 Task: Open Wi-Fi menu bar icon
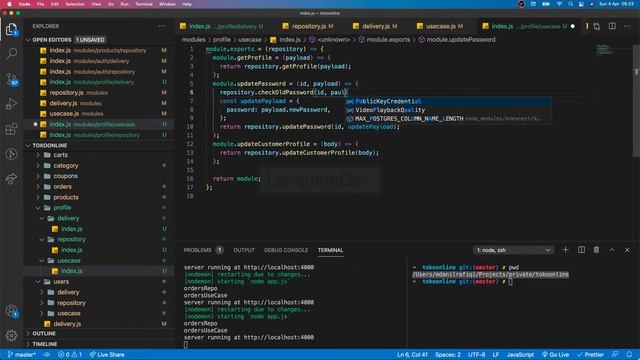(559, 4)
